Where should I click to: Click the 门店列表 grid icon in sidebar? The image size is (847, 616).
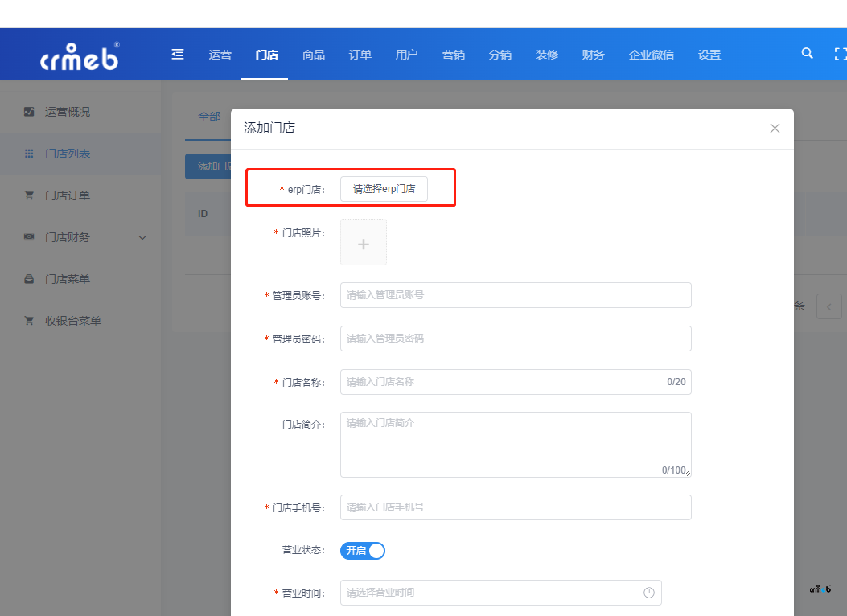pyautogui.click(x=29, y=154)
